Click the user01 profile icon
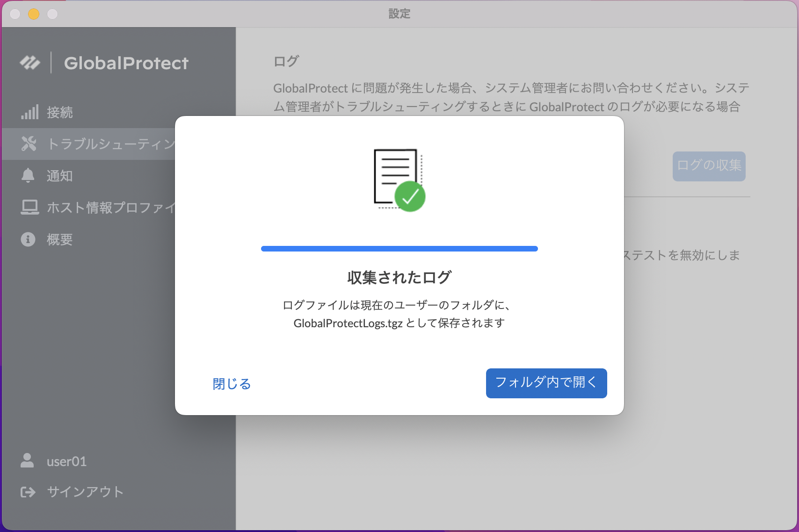Screen dimensions: 799x532 point(27,460)
